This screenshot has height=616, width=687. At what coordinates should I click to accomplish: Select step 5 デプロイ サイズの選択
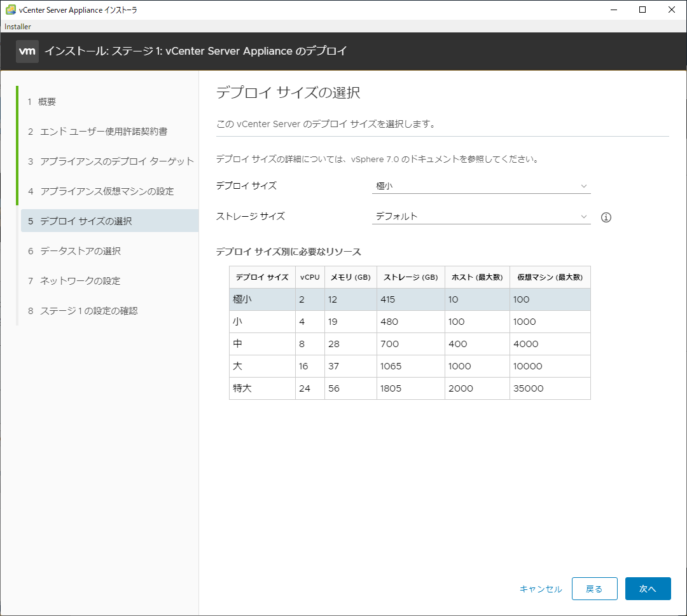tap(109, 221)
